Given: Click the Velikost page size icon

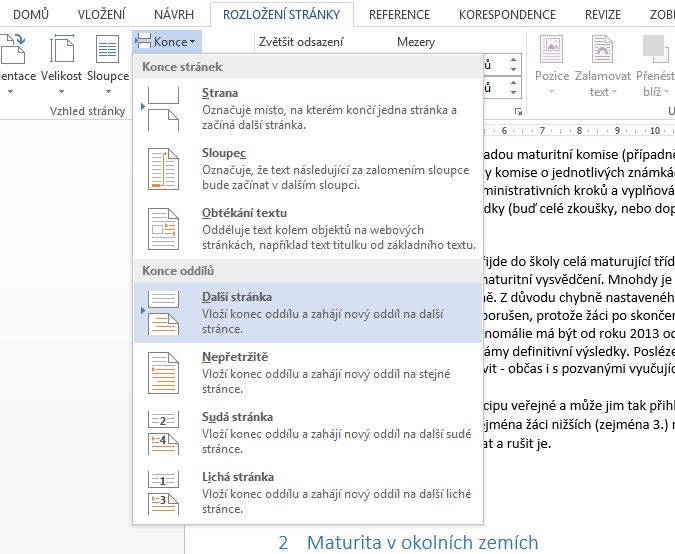Looking at the screenshot, I should click(61, 49).
